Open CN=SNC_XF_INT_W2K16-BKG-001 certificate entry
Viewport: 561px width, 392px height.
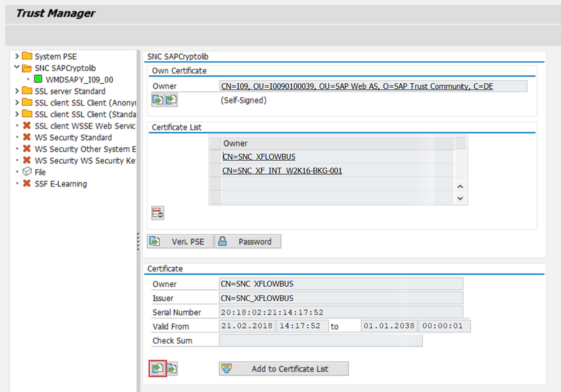click(282, 171)
